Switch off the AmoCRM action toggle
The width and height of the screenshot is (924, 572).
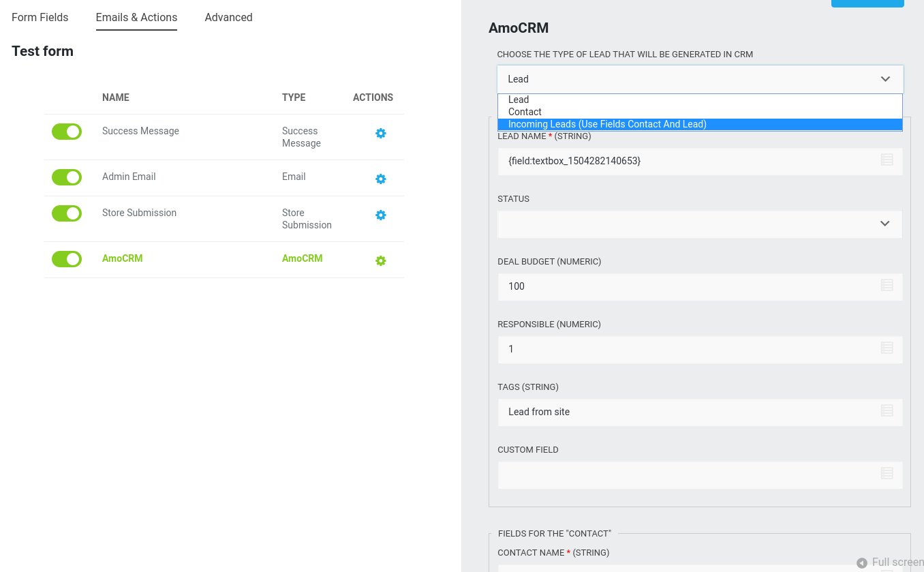pyautogui.click(x=67, y=259)
